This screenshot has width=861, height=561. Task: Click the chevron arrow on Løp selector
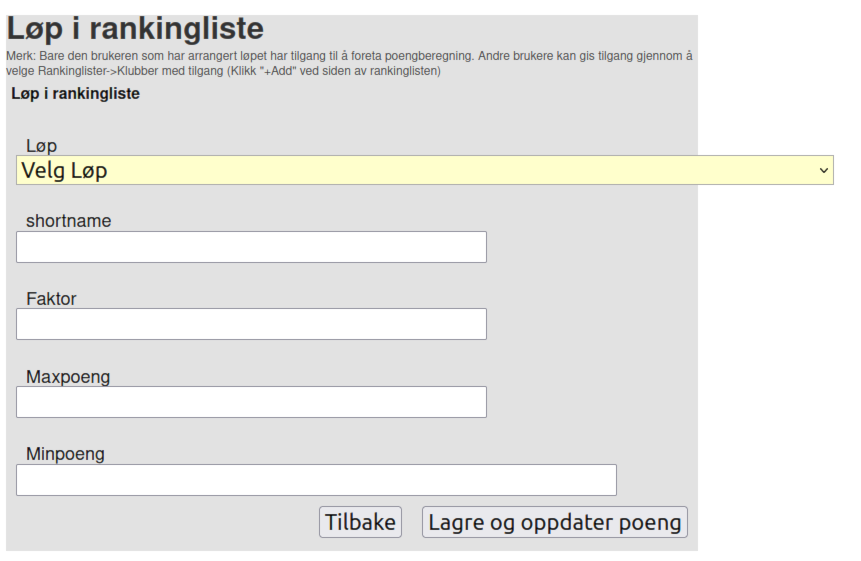[x=824, y=170]
